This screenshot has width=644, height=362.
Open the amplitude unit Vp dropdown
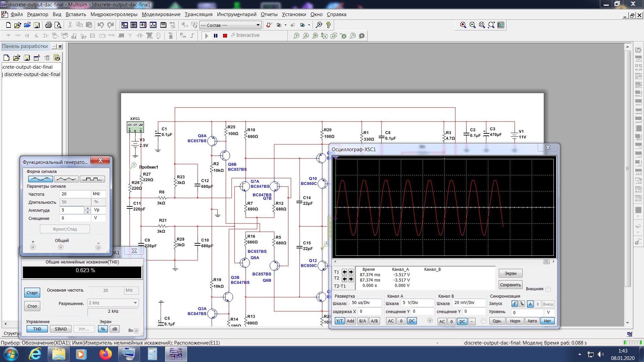99,210
